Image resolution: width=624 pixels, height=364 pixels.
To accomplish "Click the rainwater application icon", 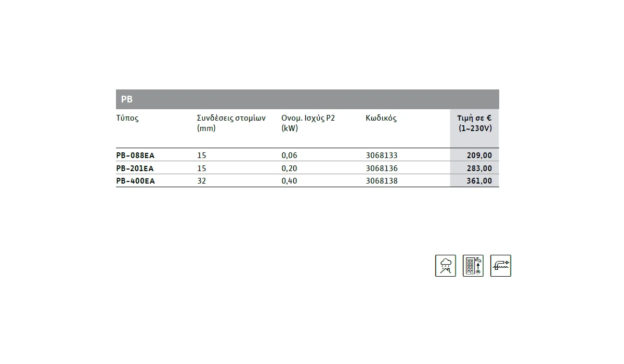I will (x=446, y=266).
